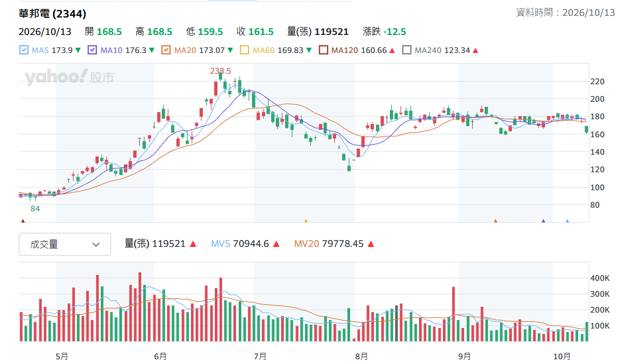Image resolution: width=619 pixels, height=364 pixels.
Task: Click the 100K volume axis label
Action: pos(600,326)
